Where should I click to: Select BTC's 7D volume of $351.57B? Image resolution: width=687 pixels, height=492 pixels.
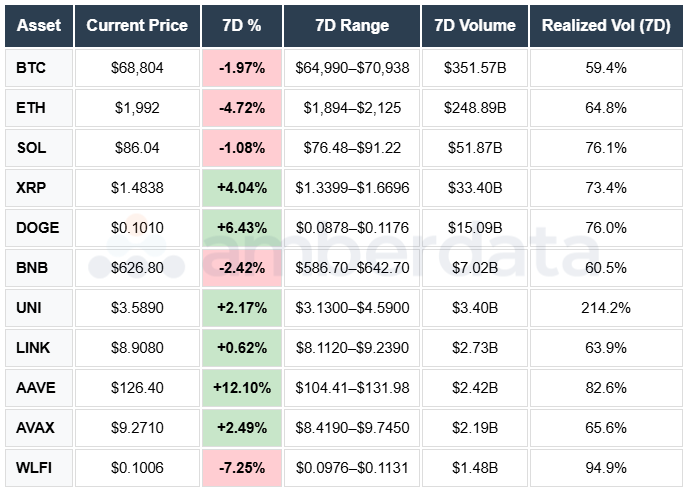(475, 68)
